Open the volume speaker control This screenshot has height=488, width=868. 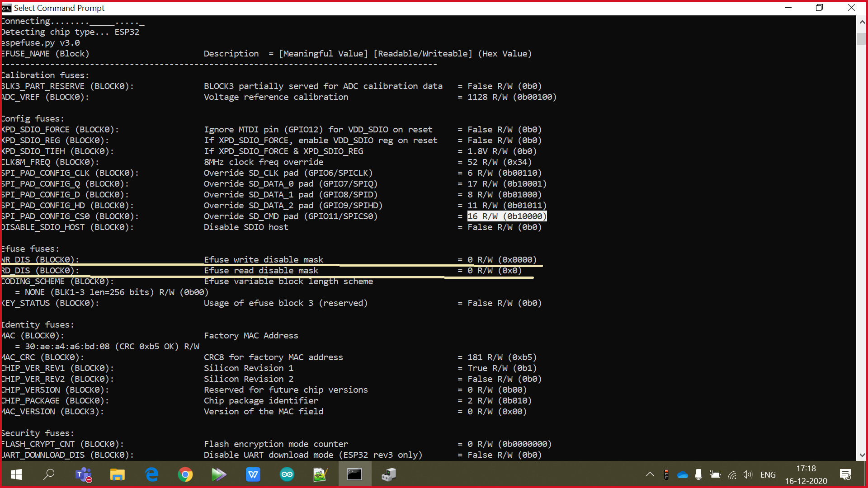(x=747, y=474)
